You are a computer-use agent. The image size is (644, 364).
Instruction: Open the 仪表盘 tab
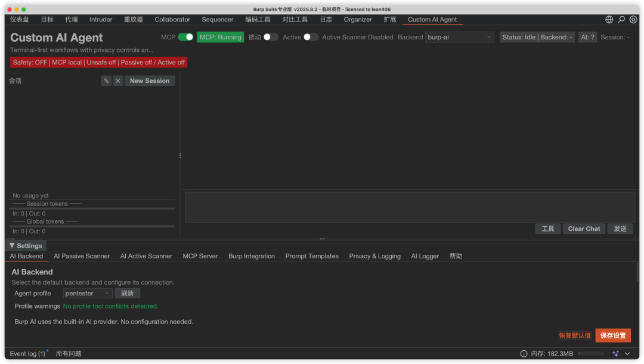[19, 19]
